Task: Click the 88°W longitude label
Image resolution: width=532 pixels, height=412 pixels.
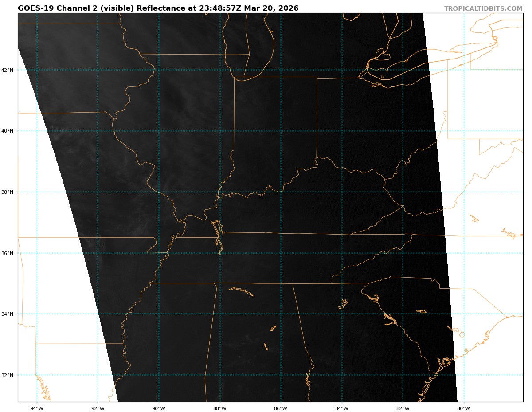Action: (x=220, y=408)
